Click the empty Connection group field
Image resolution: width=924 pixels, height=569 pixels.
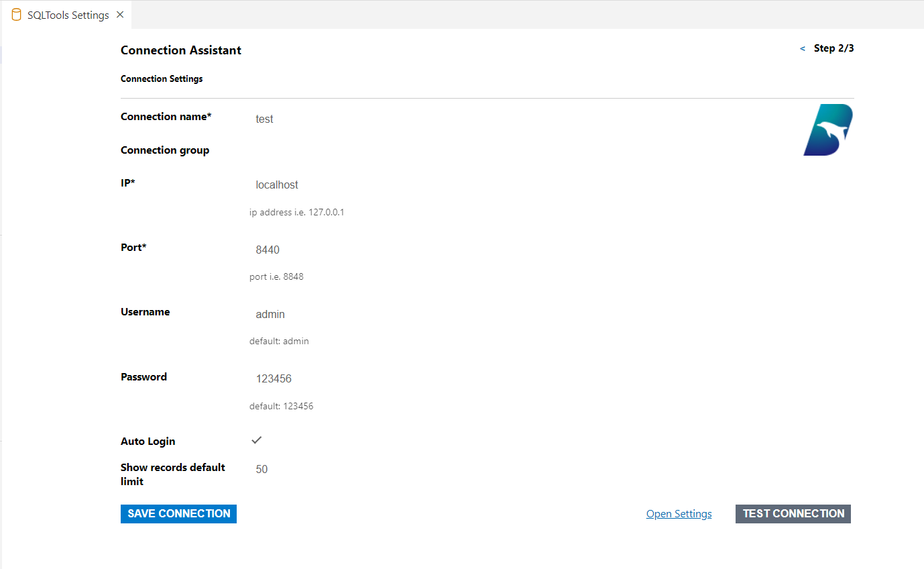point(402,151)
